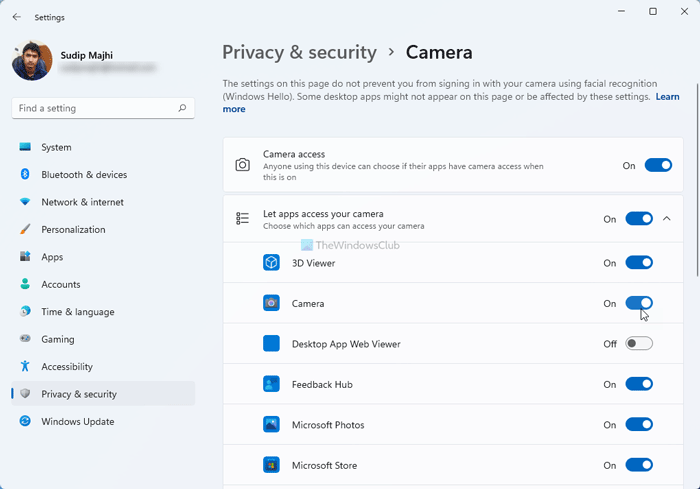This screenshot has width=700, height=489.
Task: Collapse the Let apps access your camera section
Action: click(667, 219)
